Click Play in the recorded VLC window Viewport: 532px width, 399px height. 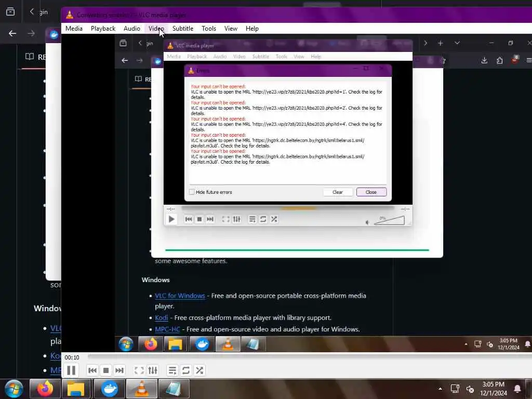(x=171, y=219)
